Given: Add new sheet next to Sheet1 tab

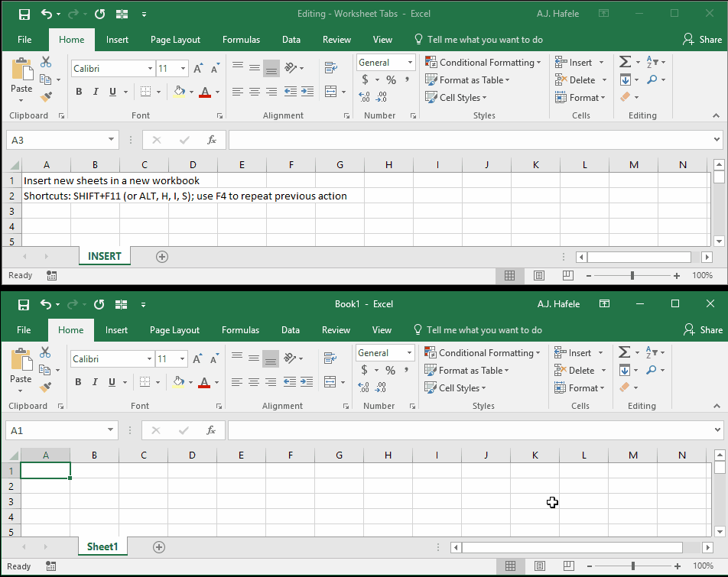Looking at the screenshot, I should (x=159, y=547).
